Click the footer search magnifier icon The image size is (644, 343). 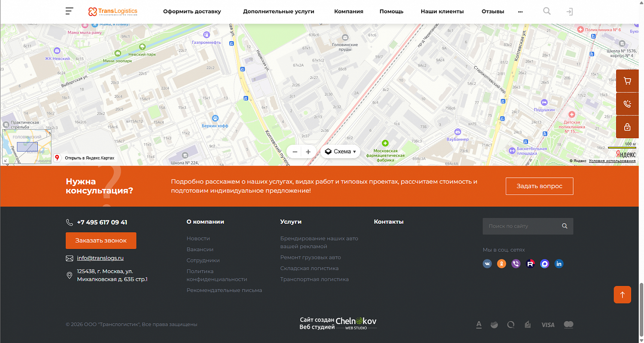click(565, 226)
